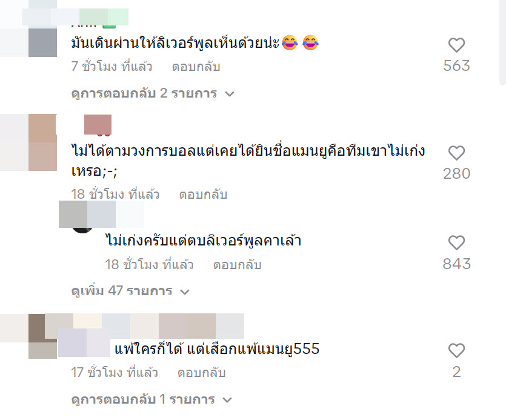Click the chevron next to 'ดูการตอบกลับ 2 รายการ'
This screenshot has width=506, height=420.
coord(229,94)
